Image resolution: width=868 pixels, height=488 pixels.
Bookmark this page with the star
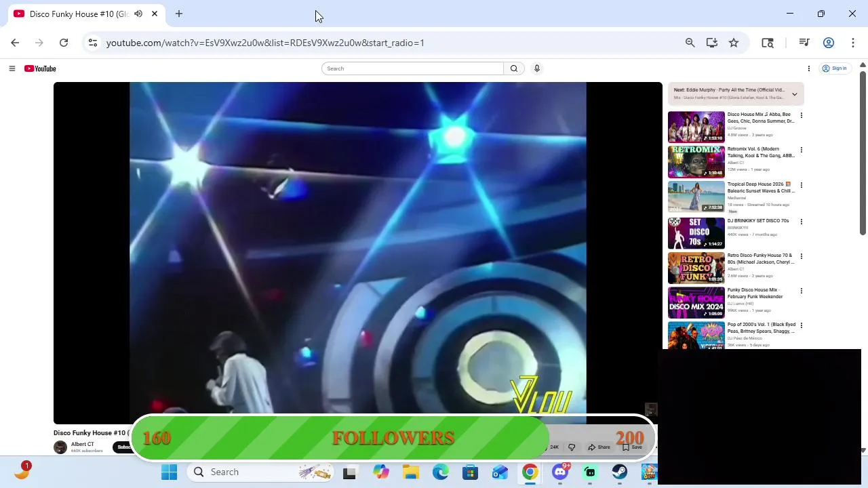tap(734, 43)
